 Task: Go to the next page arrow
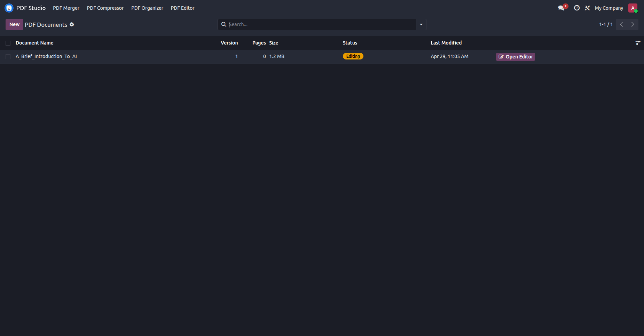633,24
